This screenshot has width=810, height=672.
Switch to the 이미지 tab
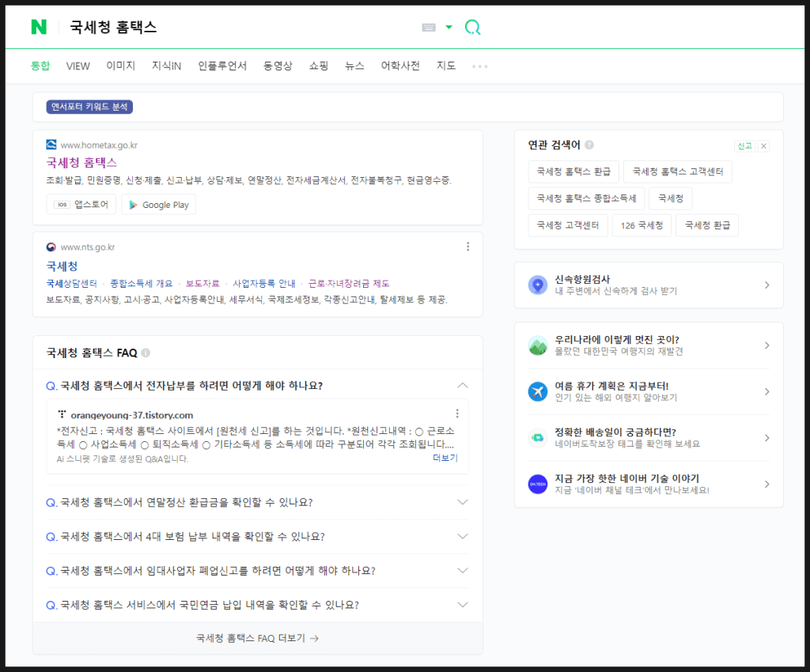[x=121, y=66]
